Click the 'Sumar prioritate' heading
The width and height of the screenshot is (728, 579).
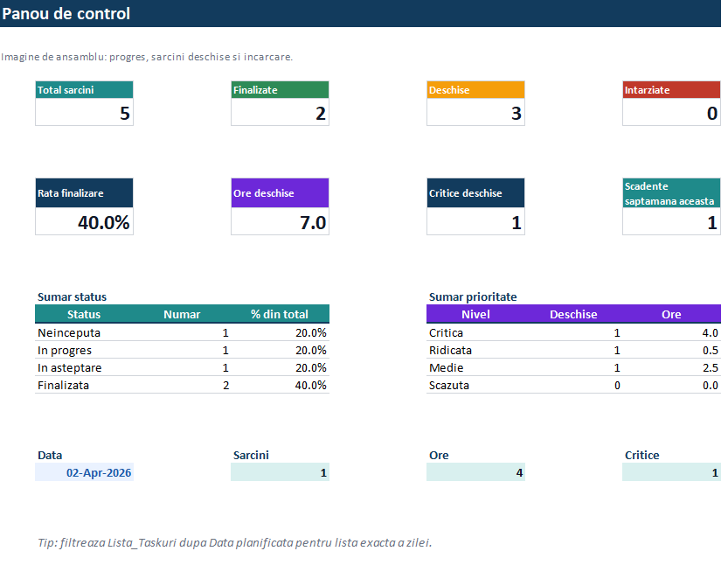coord(473,296)
